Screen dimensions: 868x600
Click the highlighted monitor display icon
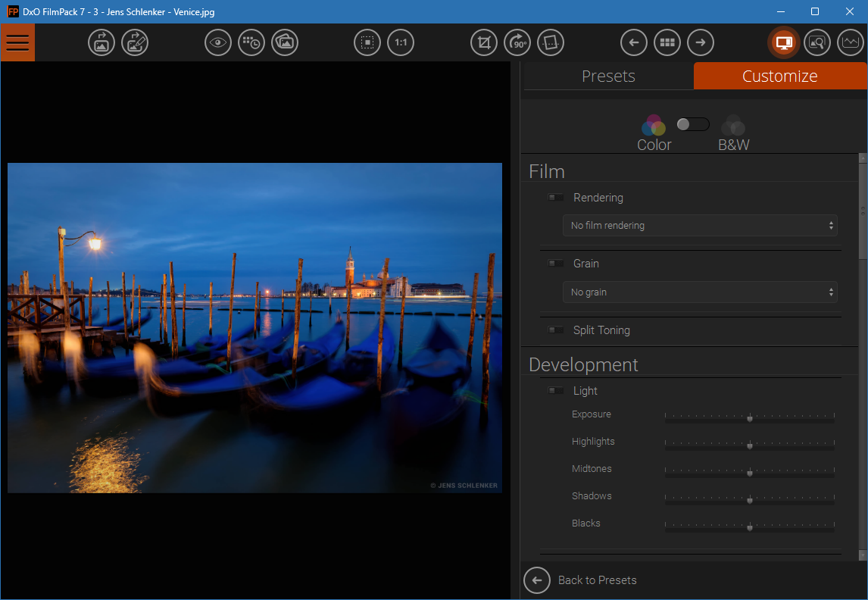[784, 42]
